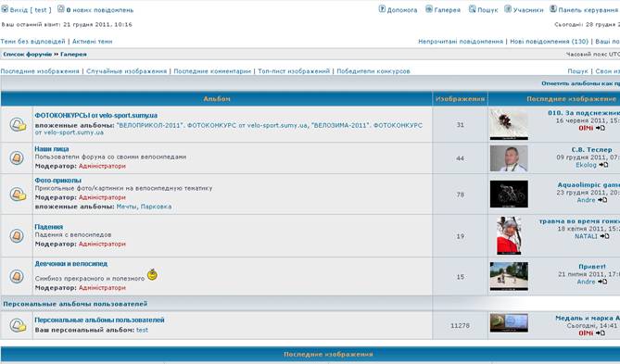Go to latest image arrow beside Ekolog
This screenshot has height=364, width=620.
603,165
